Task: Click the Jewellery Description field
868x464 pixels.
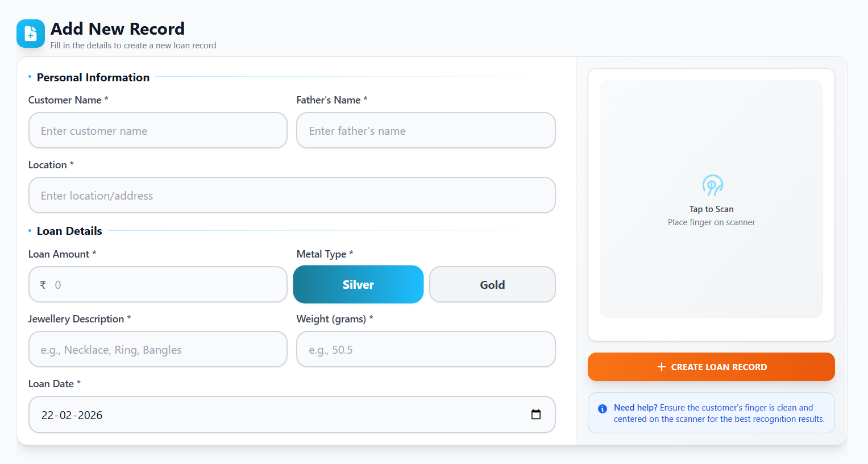Action: (x=158, y=350)
